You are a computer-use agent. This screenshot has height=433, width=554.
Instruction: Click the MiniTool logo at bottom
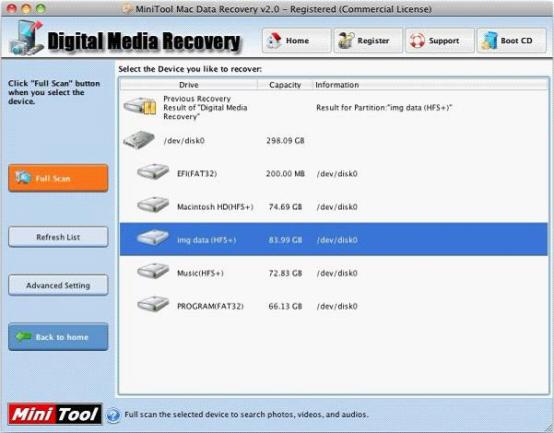click(55, 414)
